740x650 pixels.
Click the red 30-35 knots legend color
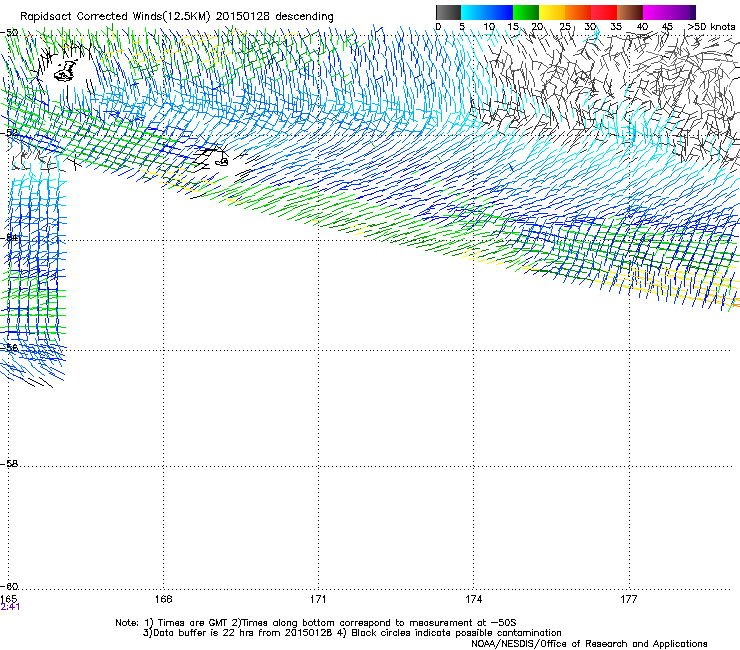pos(604,12)
